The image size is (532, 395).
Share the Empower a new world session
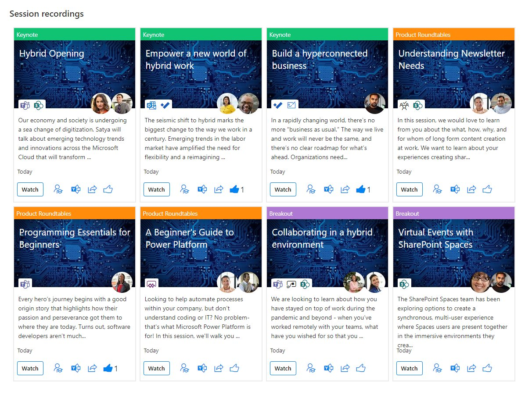(x=219, y=189)
